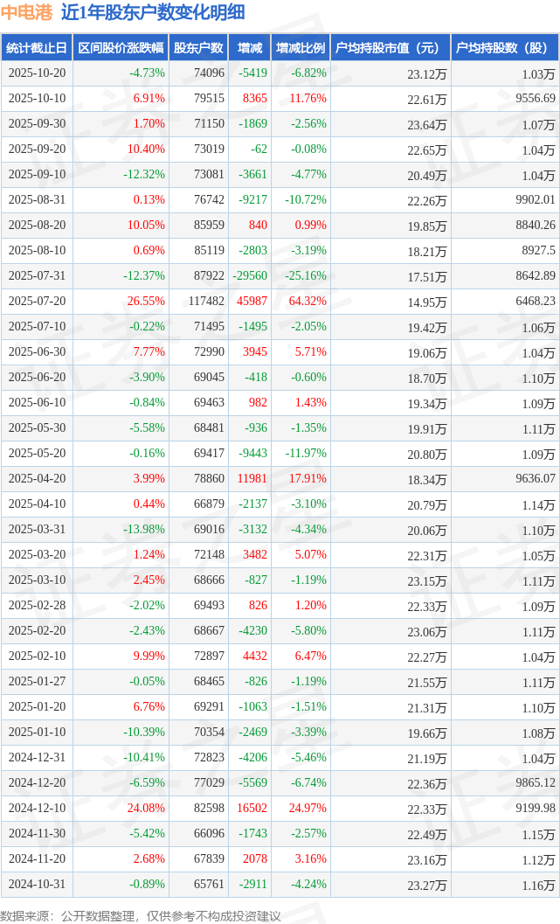Click the 增减 column header
Image resolution: width=560 pixels, height=924 pixels.
pyautogui.click(x=250, y=48)
